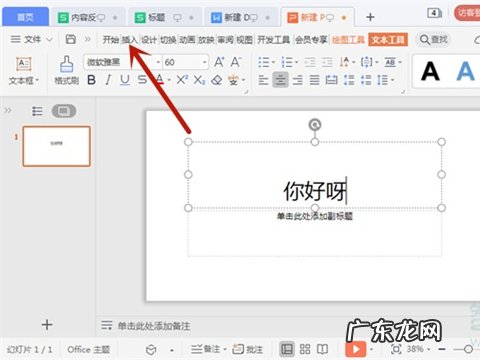This screenshot has width=480, height=360.
Task: Switch to the 首页 document tab
Action: tap(25, 17)
